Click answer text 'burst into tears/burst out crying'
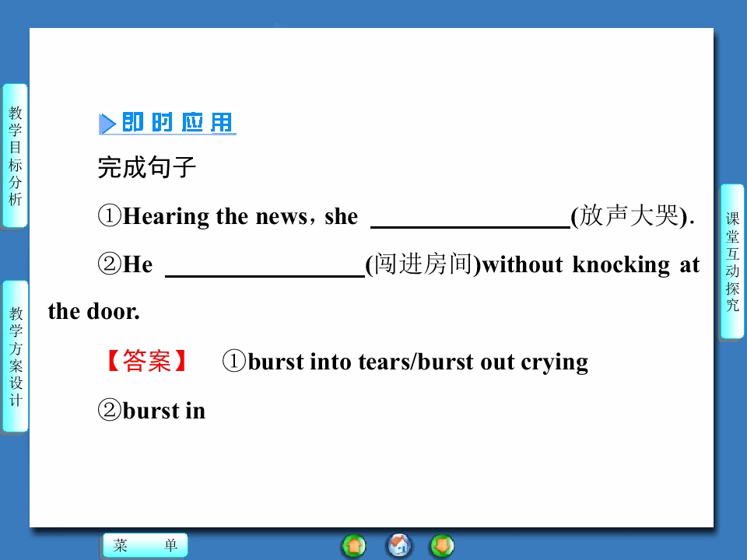This screenshot has width=747, height=560. click(x=418, y=362)
